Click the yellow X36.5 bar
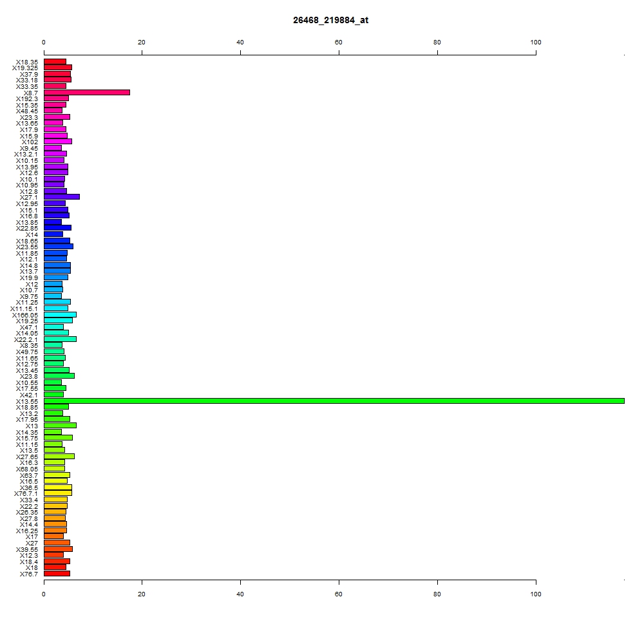This screenshot has height=644, width=644. (x=58, y=487)
